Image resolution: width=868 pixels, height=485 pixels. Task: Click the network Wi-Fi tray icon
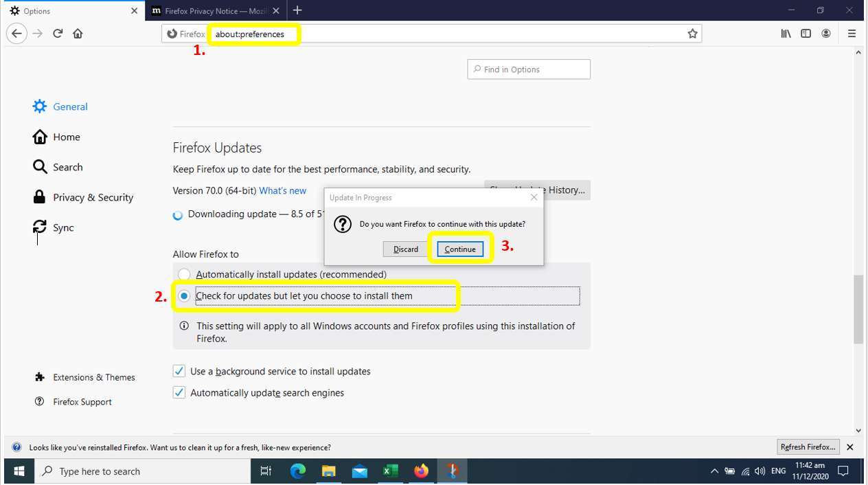tap(745, 471)
